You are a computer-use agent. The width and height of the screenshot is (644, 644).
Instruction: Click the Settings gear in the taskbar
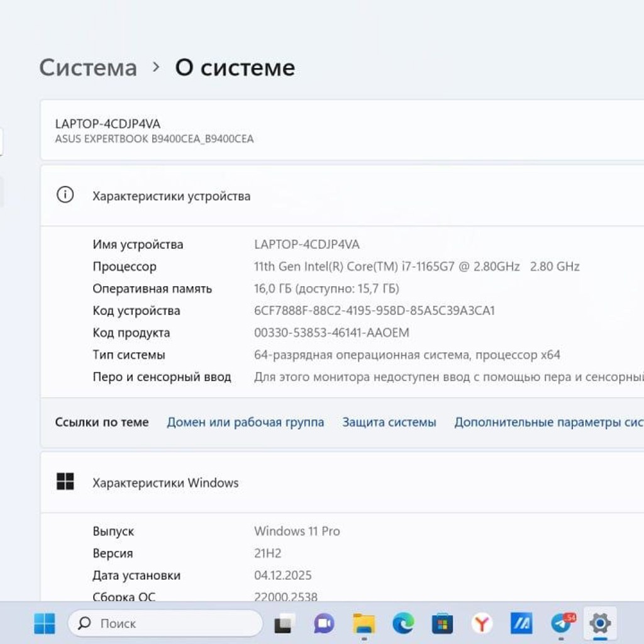[x=600, y=623]
